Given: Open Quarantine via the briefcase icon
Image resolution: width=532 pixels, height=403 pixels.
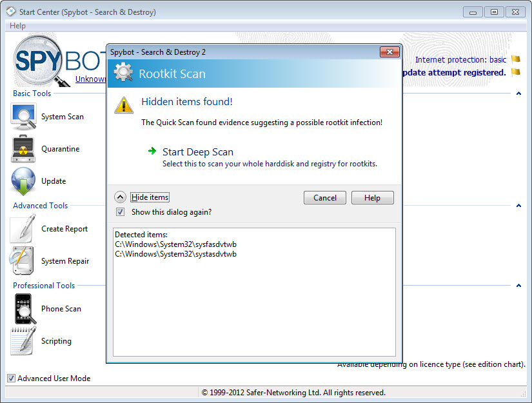Looking at the screenshot, I should coord(23,149).
